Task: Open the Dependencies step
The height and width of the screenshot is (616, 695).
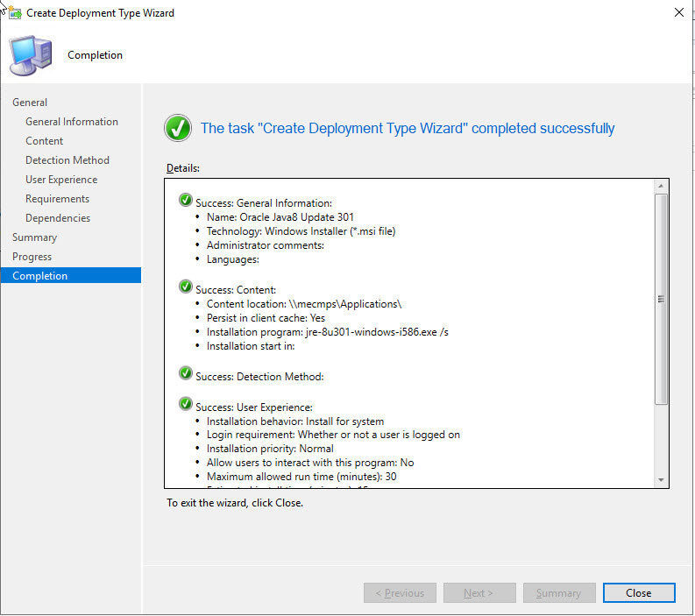Action: 58,218
